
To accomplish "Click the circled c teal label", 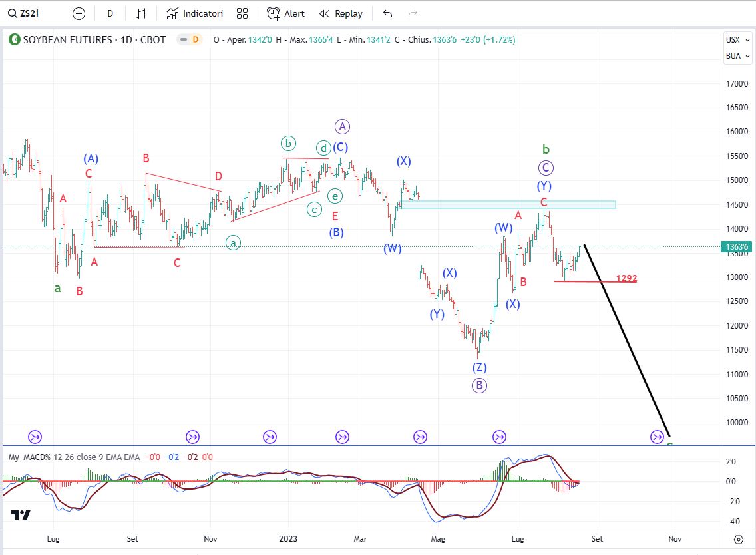I will tap(314, 210).
